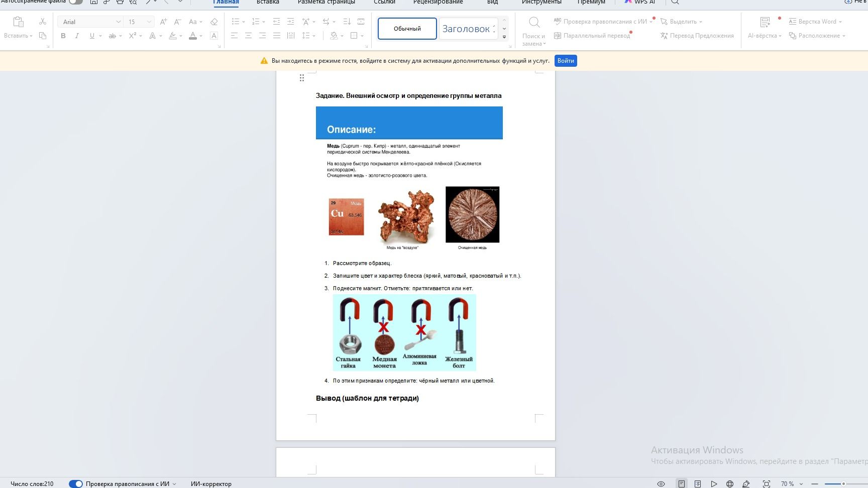
Task: Switch to web layout globe icon
Action: point(730,484)
